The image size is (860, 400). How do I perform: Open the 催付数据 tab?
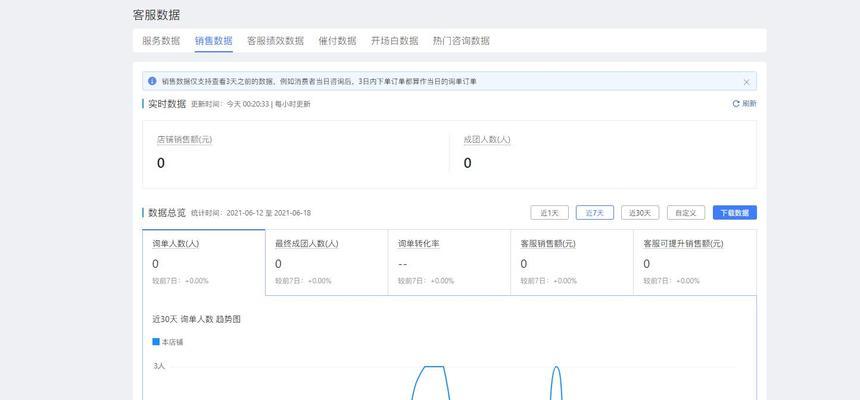pyautogui.click(x=337, y=41)
